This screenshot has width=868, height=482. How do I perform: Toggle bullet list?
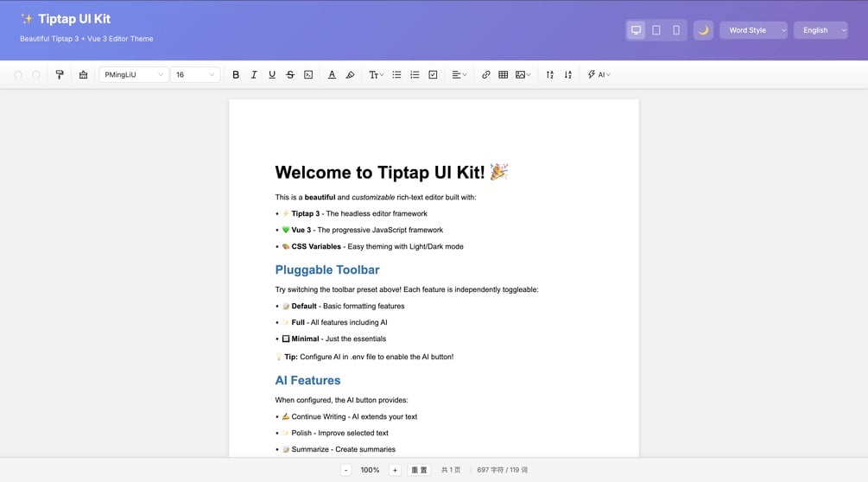coord(397,74)
